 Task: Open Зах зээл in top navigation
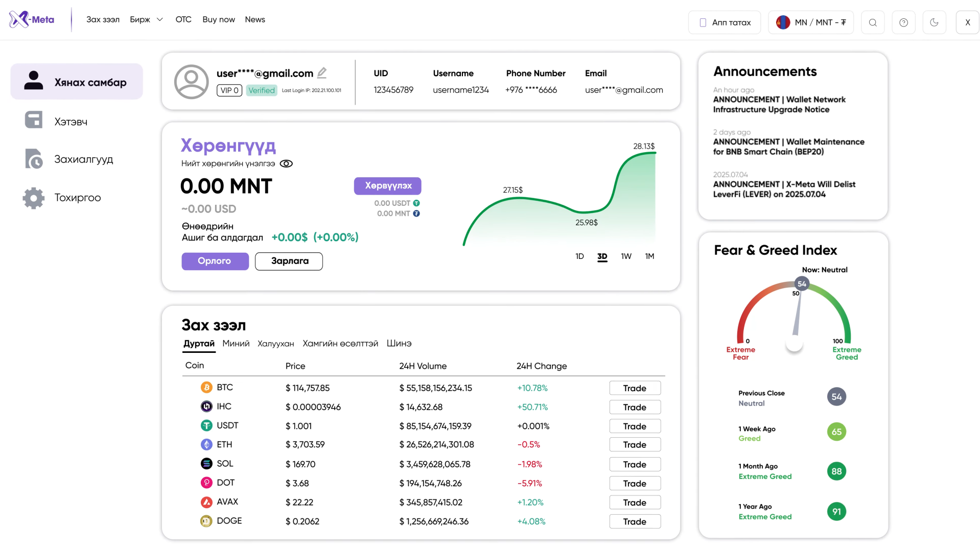click(x=103, y=19)
